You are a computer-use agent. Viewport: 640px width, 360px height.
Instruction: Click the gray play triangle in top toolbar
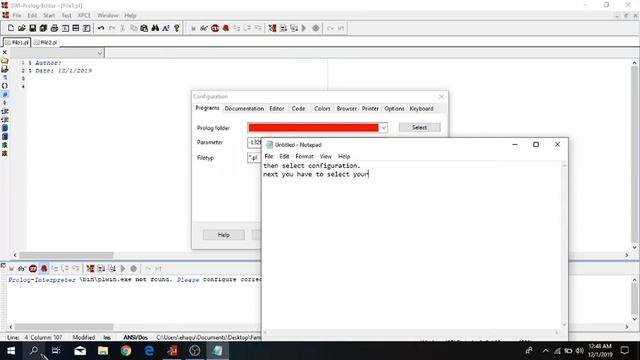click(x=304, y=28)
